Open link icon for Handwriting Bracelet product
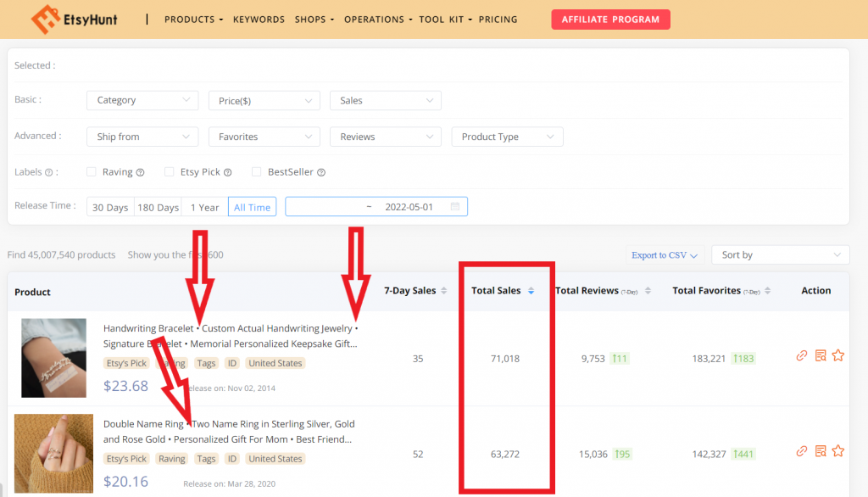The image size is (868, 497). click(802, 355)
